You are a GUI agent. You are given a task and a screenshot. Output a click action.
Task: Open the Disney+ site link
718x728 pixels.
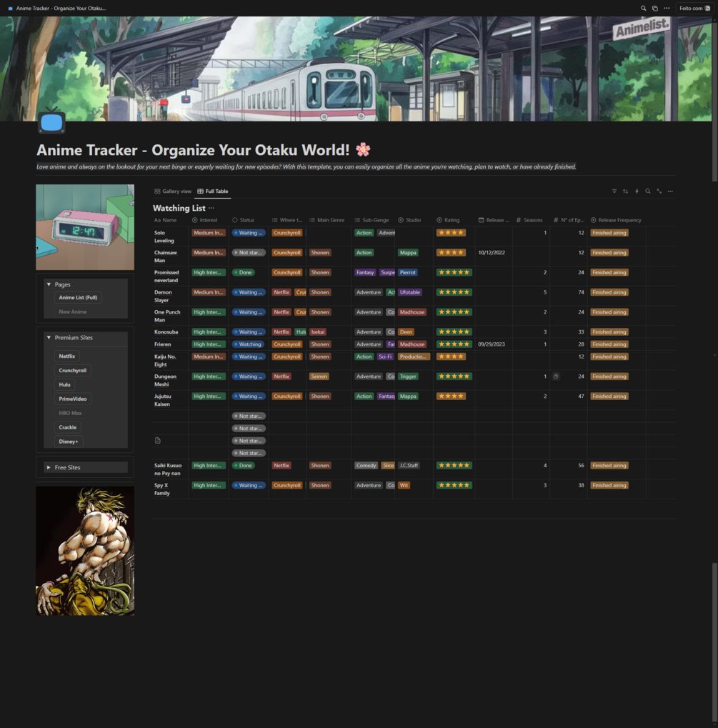point(69,442)
